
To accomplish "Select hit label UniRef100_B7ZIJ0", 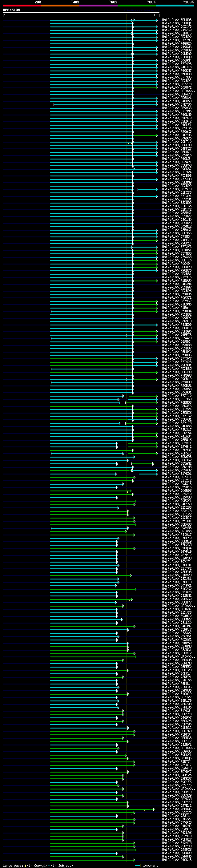I will [177, 396].
